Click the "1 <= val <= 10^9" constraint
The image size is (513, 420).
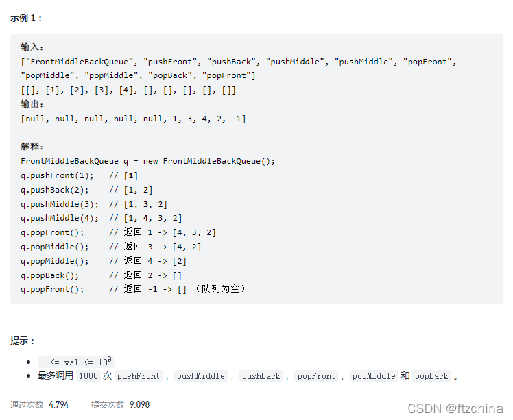click(x=75, y=362)
